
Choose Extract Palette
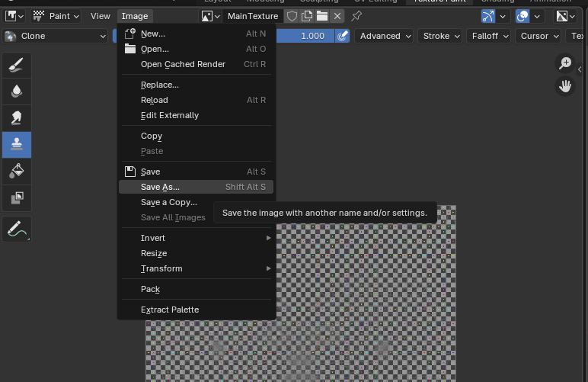pyautogui.click(x=196, y=310)
